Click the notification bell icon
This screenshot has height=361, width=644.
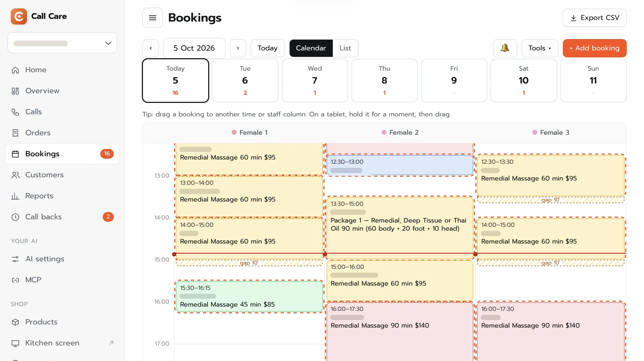click(x=505, y=48)
